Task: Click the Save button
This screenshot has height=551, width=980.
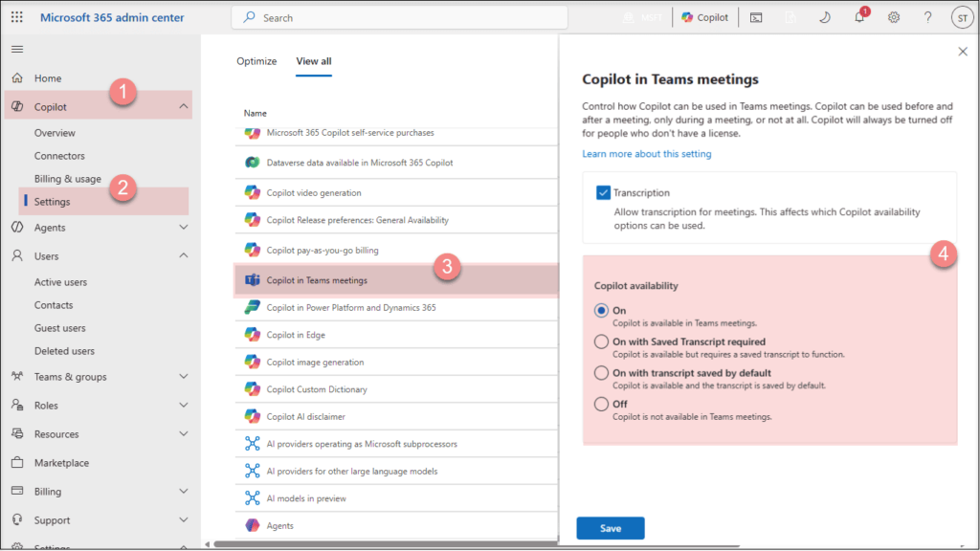Action: pos(610,528)
